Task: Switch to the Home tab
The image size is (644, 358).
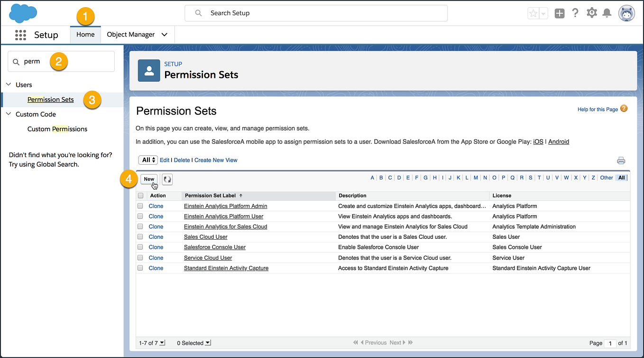Action: tap(85, 35)
